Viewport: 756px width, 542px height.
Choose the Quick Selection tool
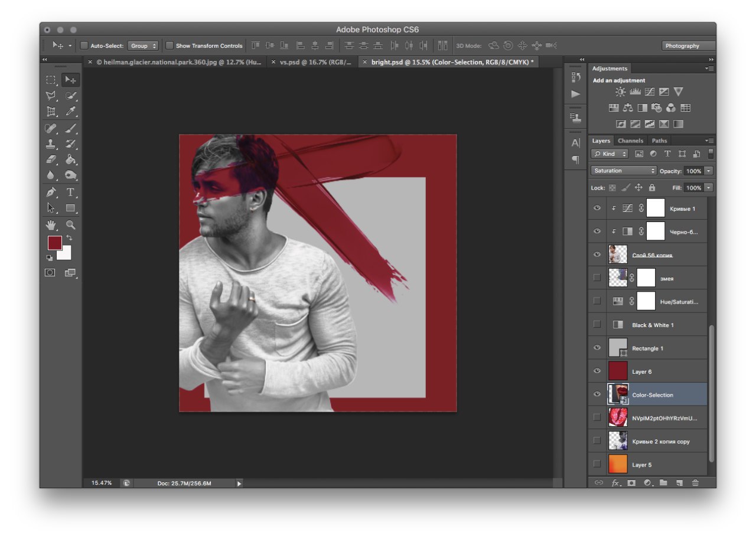(x=70, y=96)
